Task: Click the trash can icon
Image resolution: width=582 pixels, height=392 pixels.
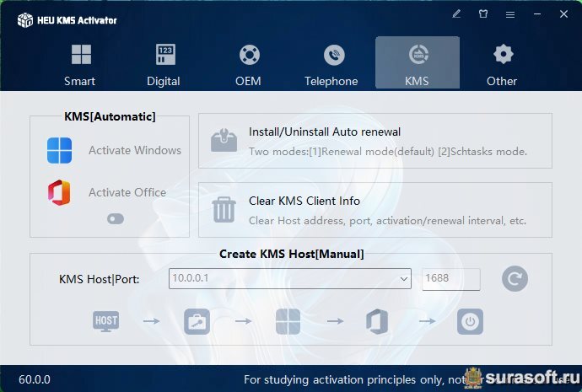Action: point(224,210)
